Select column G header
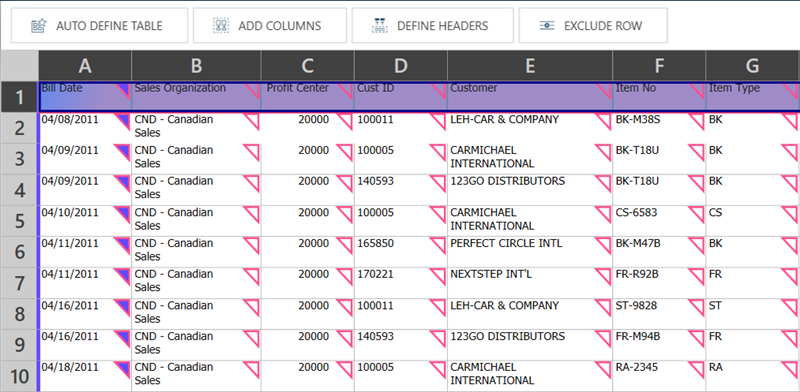800x392 pixels. (753, 65)
